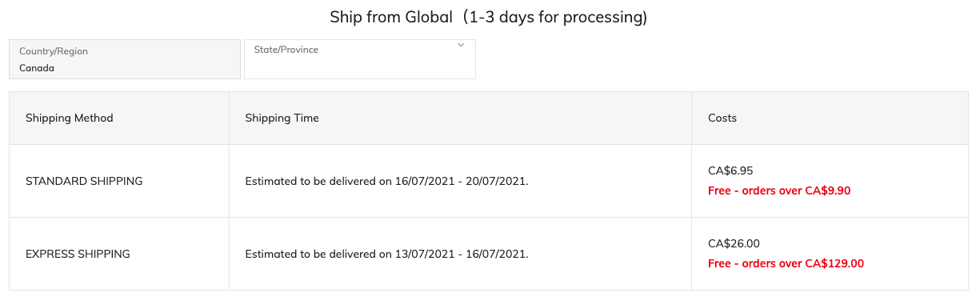The image size is (980, 297).
Task: Select the STANDARD SHIPPING method cell
Action: 119,181
